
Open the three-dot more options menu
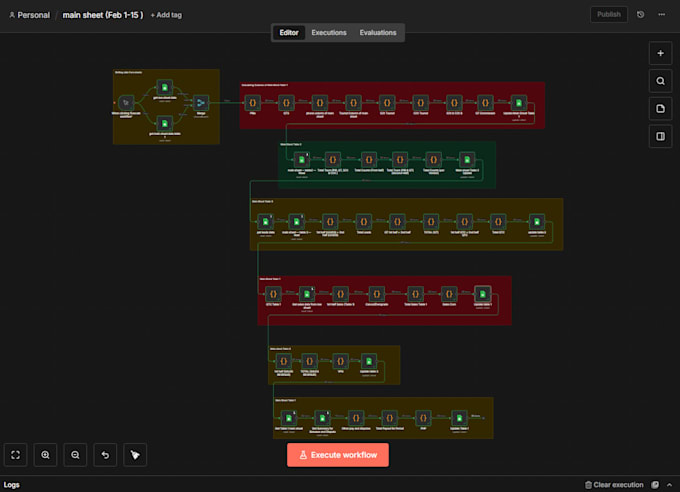[661, 15]
